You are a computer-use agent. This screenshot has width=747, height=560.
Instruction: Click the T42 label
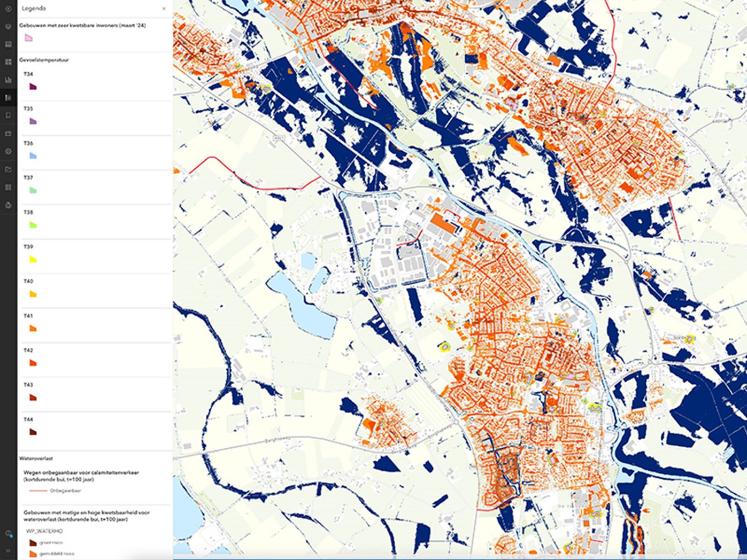pyautogui.click(x=28, y=351)
